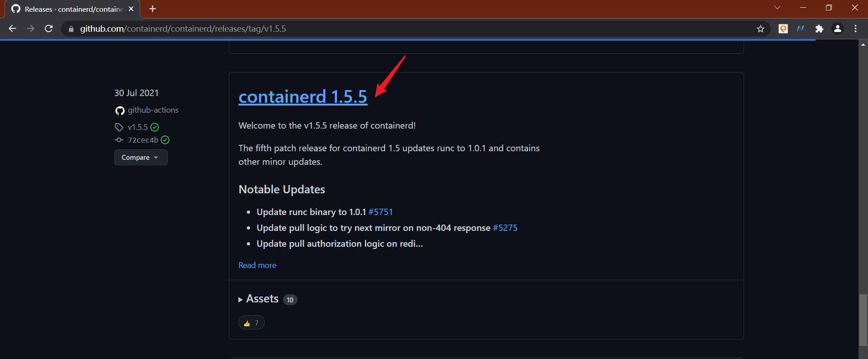868x359 pixels.
Task: Go back to the previous page
Action: pyautogui.click(x=12, y=29)
